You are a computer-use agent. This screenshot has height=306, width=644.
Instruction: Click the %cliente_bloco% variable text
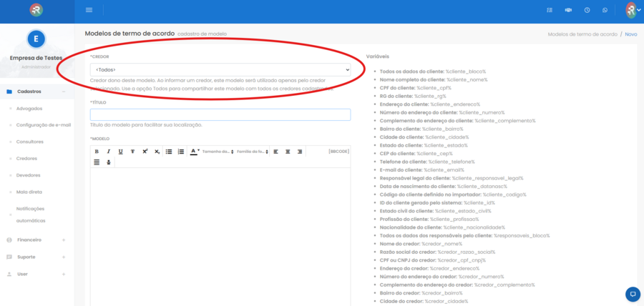pyautogui.click(x=466, y=71)
